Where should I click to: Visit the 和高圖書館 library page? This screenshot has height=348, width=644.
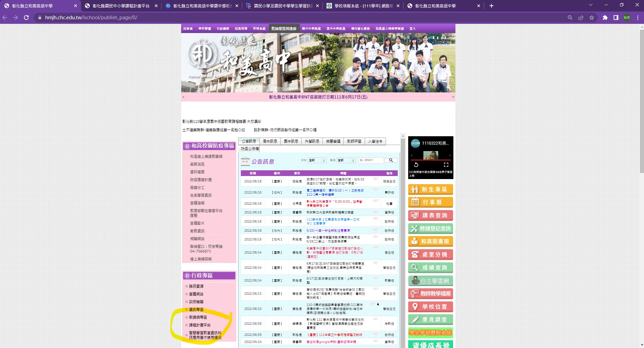(x=430, y=241)
